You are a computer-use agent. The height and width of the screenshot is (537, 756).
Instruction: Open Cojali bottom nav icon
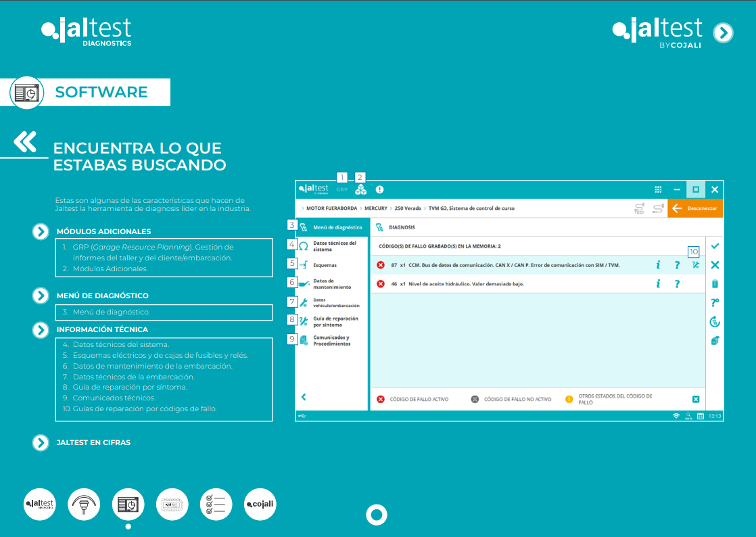pyautogui.click(x=260, y=505)
